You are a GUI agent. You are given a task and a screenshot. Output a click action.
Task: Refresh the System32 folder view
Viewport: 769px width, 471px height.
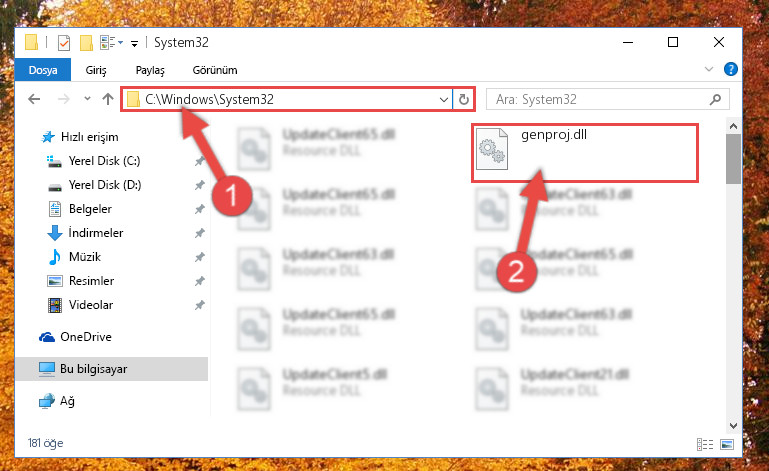pos(463,100)
